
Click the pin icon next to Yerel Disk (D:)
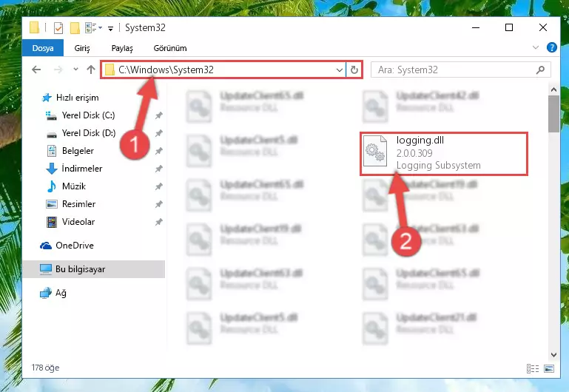click(158, 133)
